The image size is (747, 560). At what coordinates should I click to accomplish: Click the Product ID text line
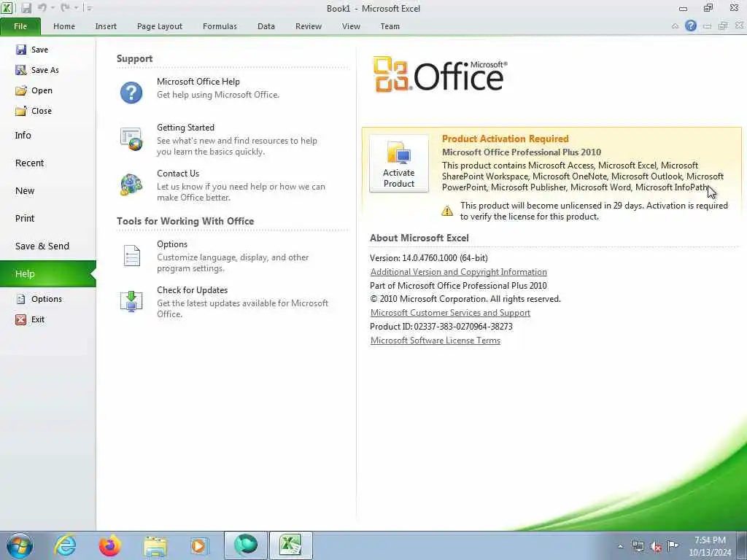(x=441, y=327)
